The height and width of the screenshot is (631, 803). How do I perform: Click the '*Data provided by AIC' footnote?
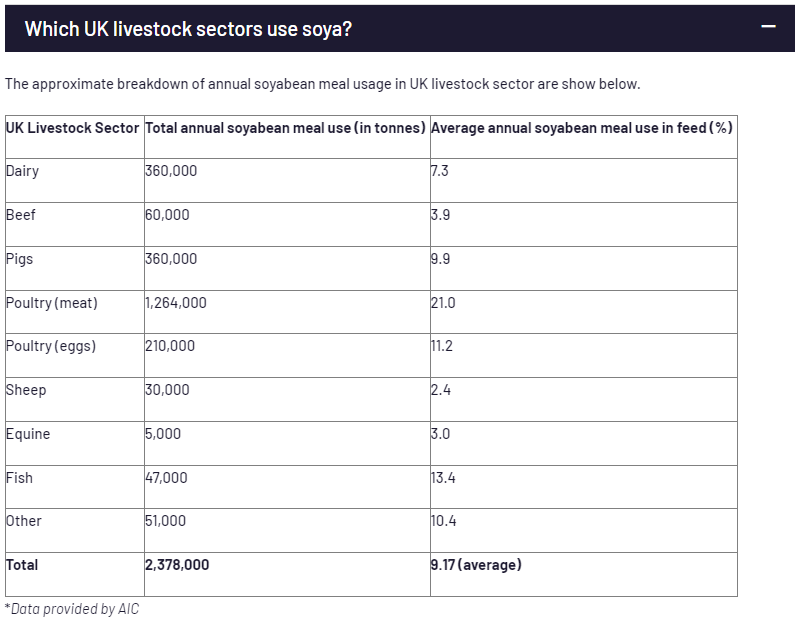(72, 609)
